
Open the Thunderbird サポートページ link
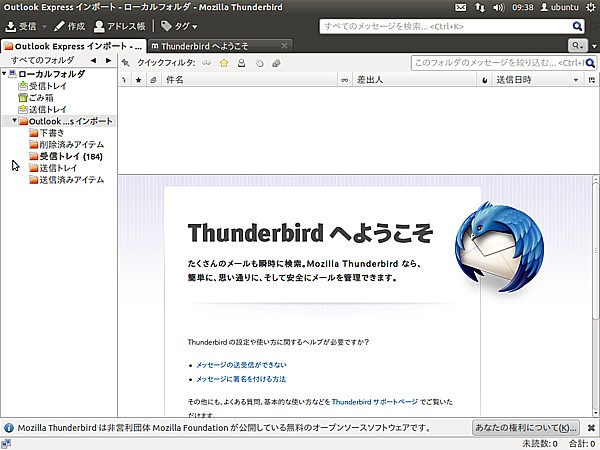pyautogui.click(x=375, y=402)
